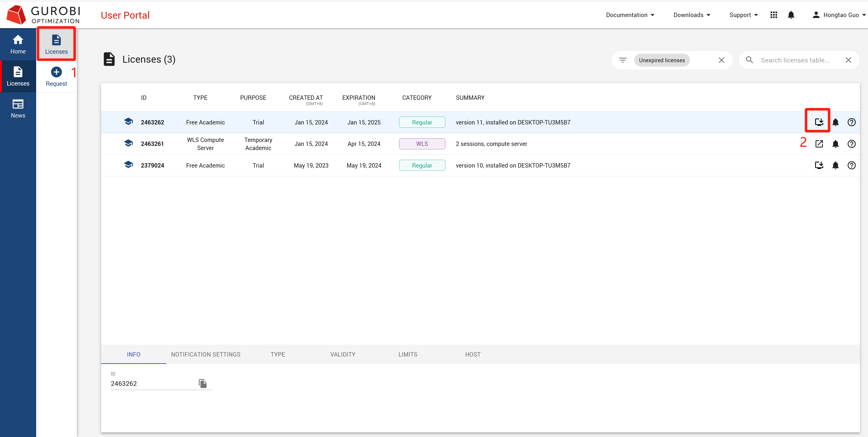Viewport: 868px width, 437px height.
Task: Open the Home sidebar item
Action: coord(18,44)
